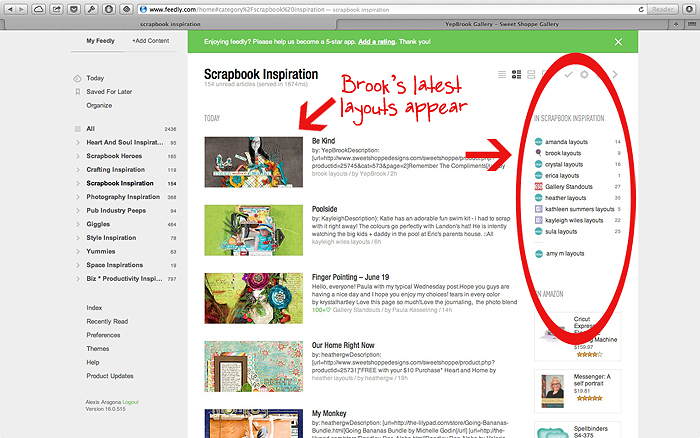Mark all as read with checkmark icon
The height and width of the screenshot is (438, 700).
tap(568, 75)
